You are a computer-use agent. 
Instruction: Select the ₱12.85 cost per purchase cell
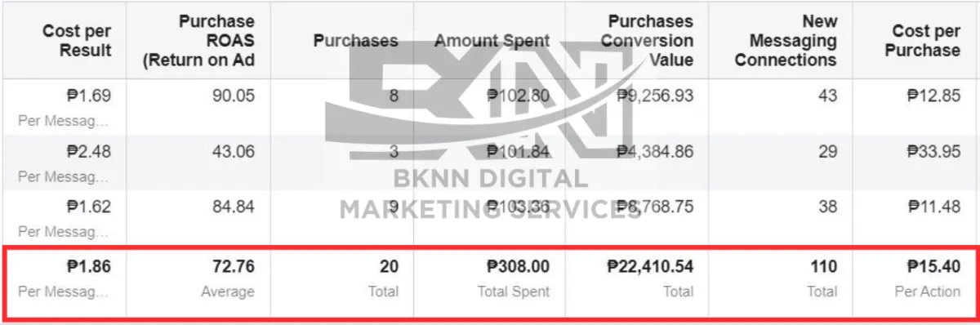point(933,96)
